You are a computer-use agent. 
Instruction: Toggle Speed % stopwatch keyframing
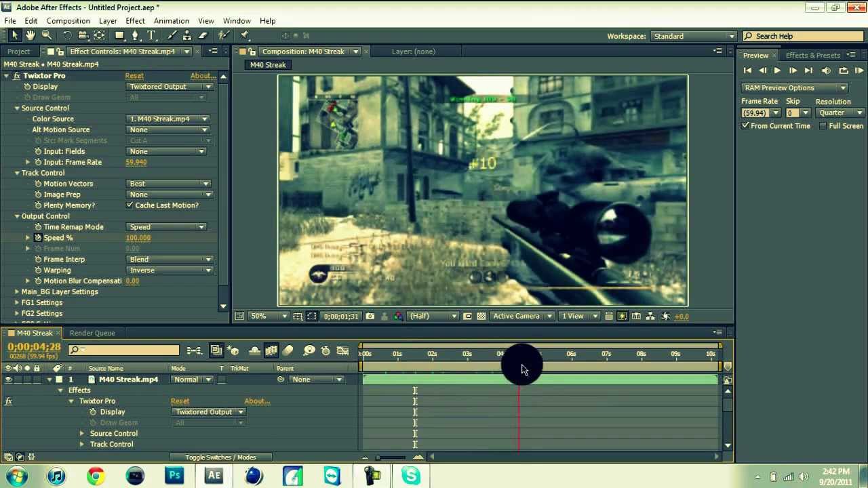click(x=38, y=238)
